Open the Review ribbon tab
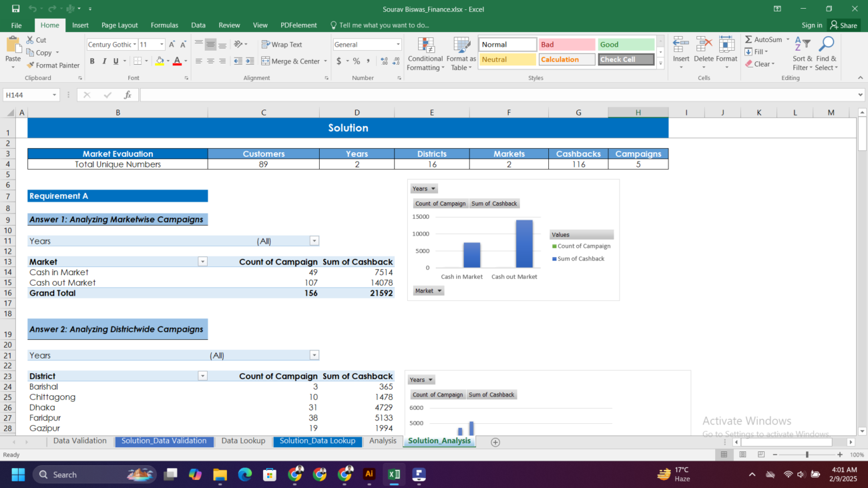Viewport: 868px width, 488px height. coord(229,25)
